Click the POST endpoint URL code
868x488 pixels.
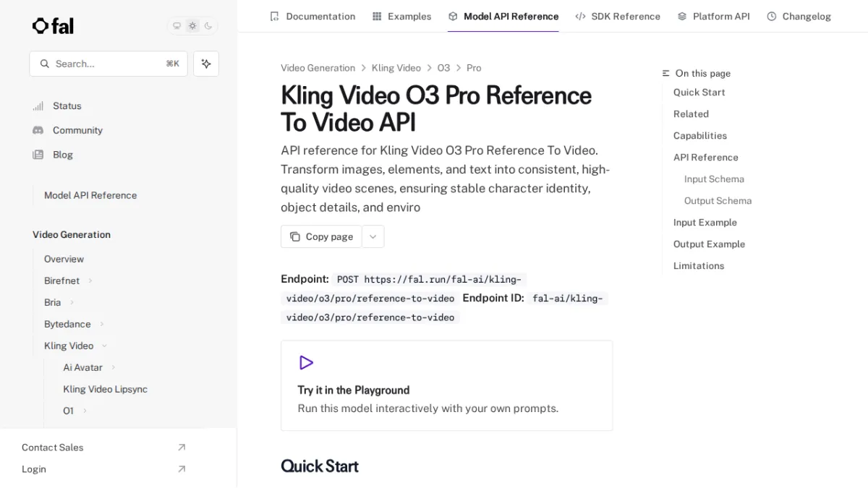click(404, 288)
